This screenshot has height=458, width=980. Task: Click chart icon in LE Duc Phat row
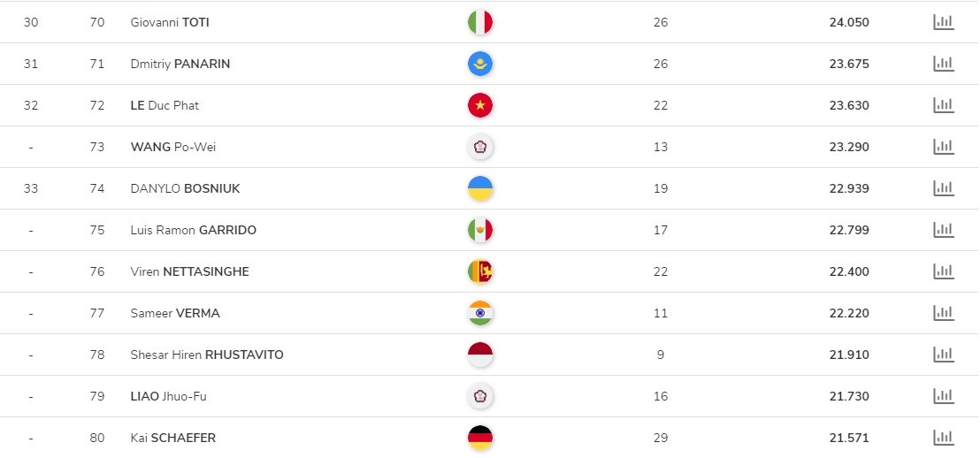coord(944,105)
